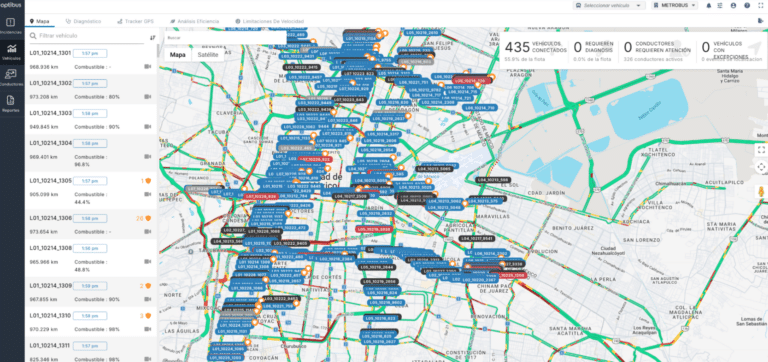This screenshot has height=362, width=768.
Task: Click the Combustible : 80% reading
Action: coord(97,97)
